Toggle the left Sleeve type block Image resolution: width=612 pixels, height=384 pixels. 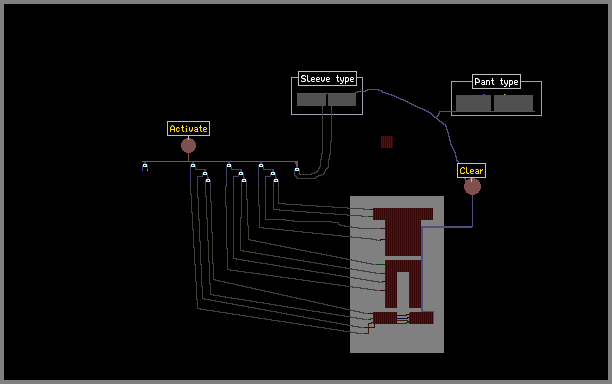tap(311, 100)
